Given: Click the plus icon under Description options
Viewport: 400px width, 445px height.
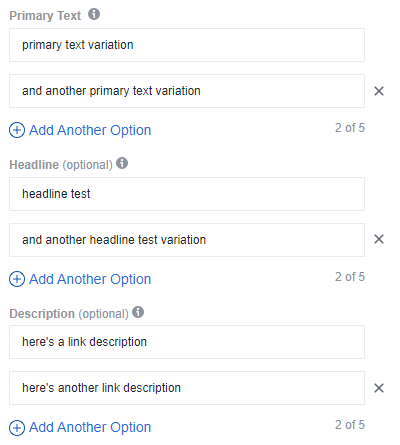Looking at the screenshot, I should 17,428.
